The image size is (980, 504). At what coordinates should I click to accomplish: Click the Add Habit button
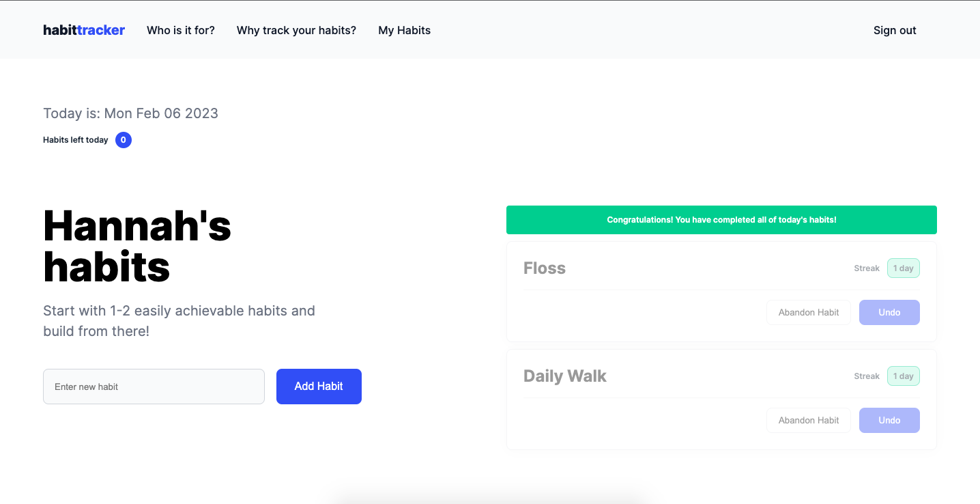tap(319, 386)
